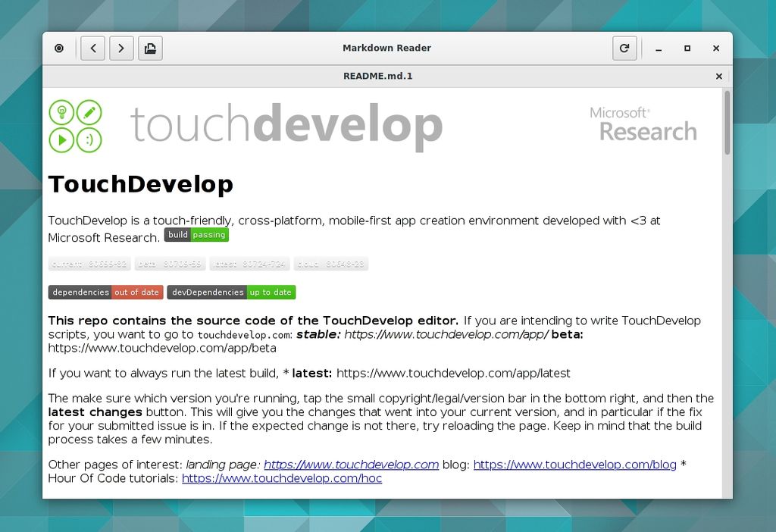776x532 pixels.
Task: Click the vertical scrollbar thumb
Action: click(x=727, y=123)
